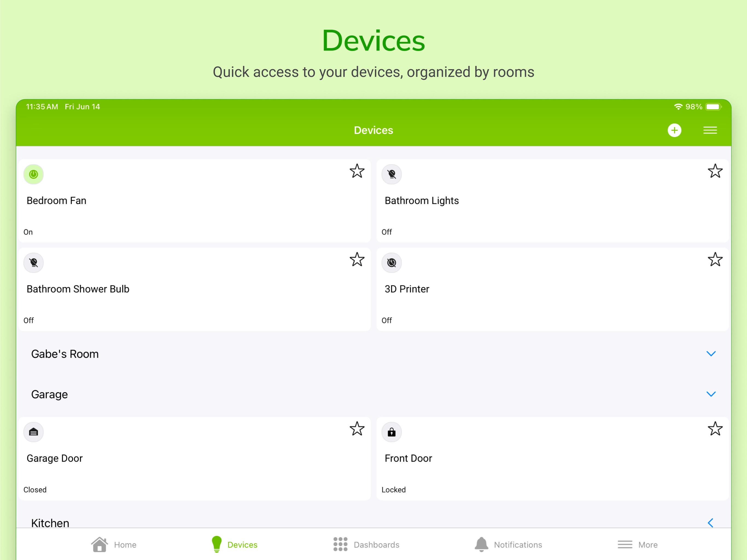Toggle the 3D Printer power icon

coord(391,263)
